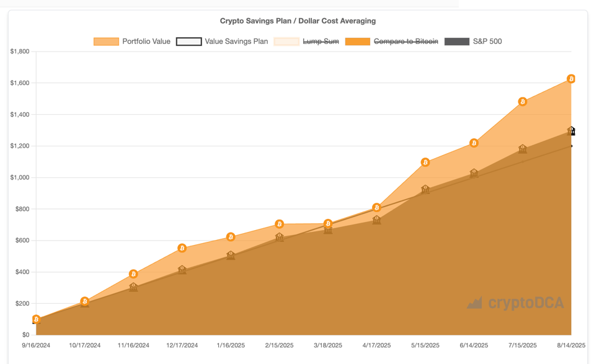
Task: Click the Bitcoin icon at 2/15/2025
Action: click(x=278, y=223)
